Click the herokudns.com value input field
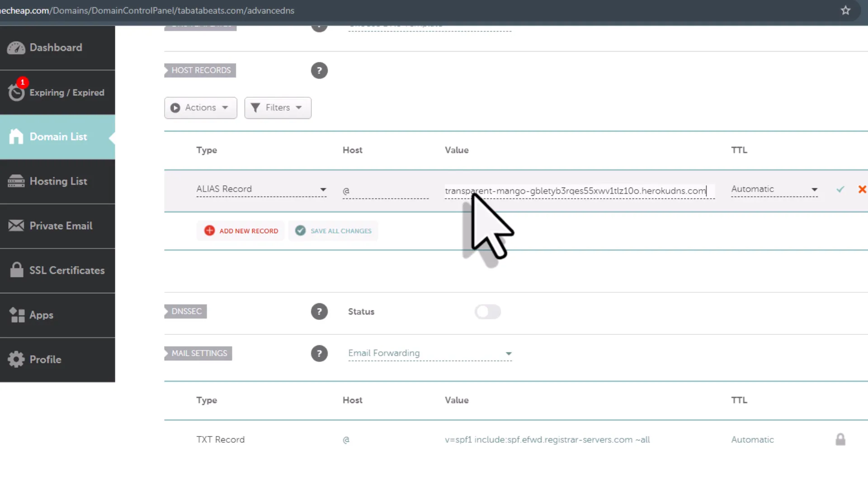 click(x=579, y=191)
